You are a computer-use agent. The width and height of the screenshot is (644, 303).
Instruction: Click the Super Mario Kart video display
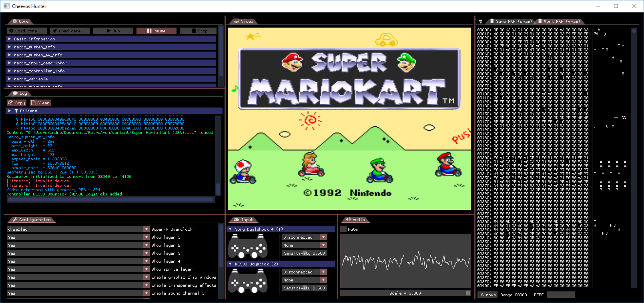pyautogui.click(x=349, y=119)
